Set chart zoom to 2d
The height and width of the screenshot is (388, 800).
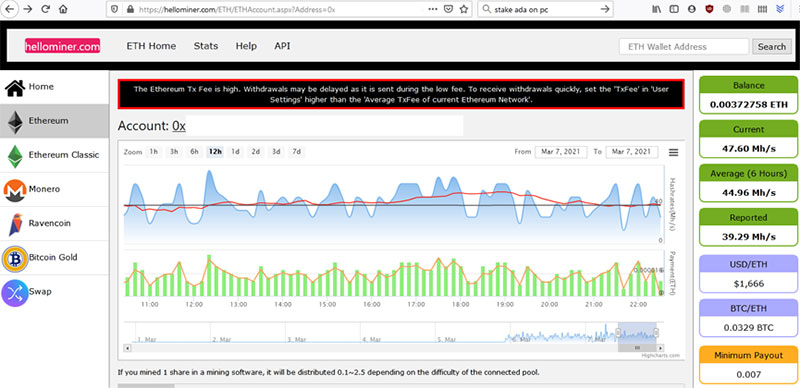256,152
